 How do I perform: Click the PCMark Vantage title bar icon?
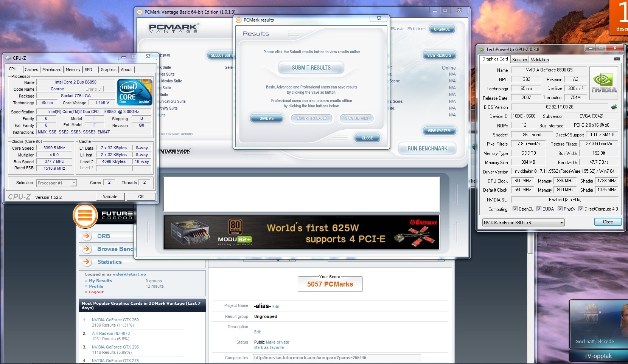(140, 12)
